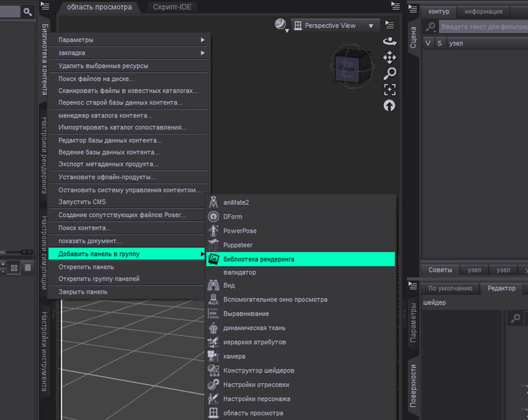Switch to the Скрипт-IDE tab
This screenshot has height=420, width=528.
tap(172, 7)
